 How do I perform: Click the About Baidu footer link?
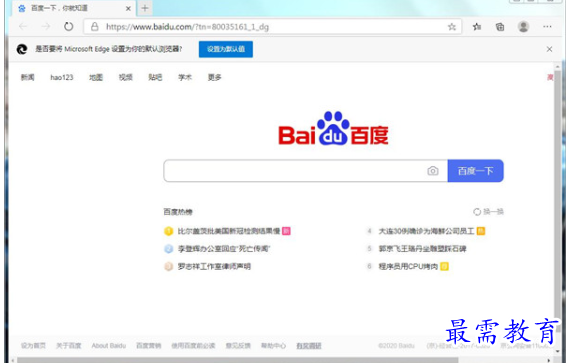[x=108, y=346]
